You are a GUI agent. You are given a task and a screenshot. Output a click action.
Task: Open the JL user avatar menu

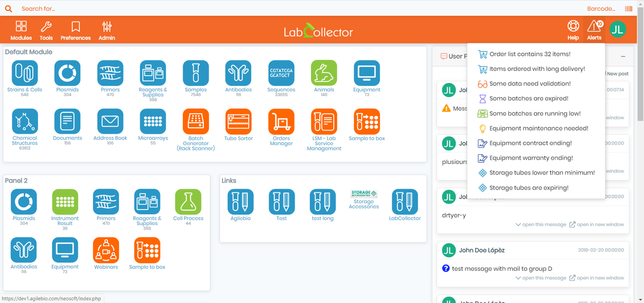tap(618, 29)
